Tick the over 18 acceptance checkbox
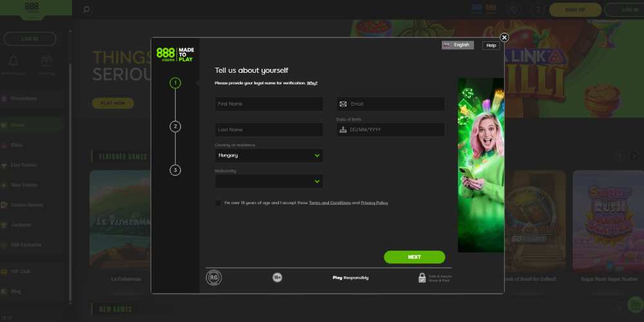Image resolution: width=644 pixels, height=322 pixels. (218, 203)
